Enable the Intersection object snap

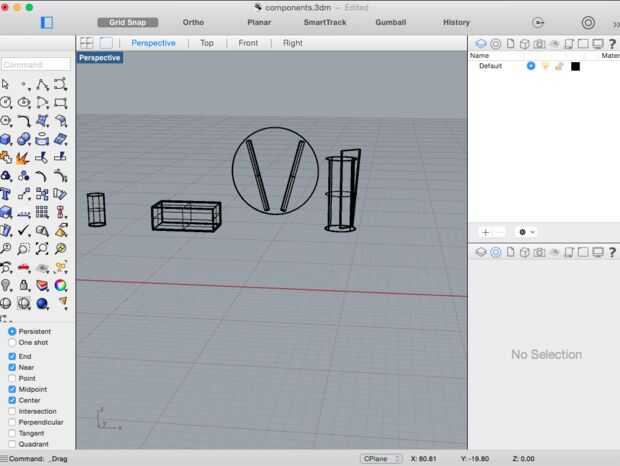pos(12,411)
